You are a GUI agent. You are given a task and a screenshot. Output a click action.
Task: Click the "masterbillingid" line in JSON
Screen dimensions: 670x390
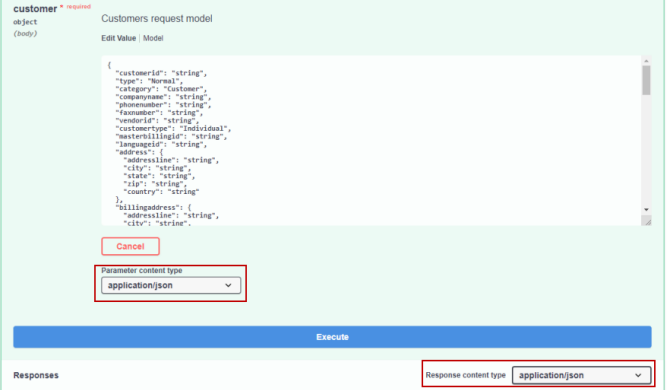tap(171, 136)
